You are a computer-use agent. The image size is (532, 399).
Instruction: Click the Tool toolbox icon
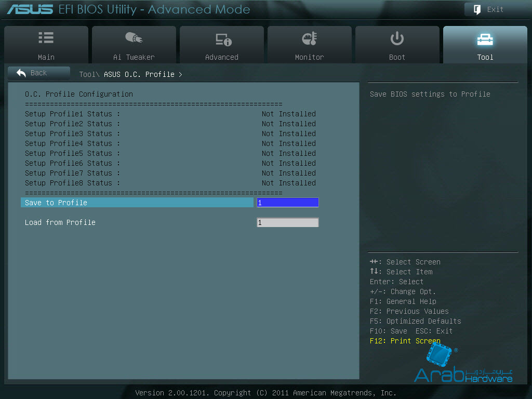(x=485, y=39)
